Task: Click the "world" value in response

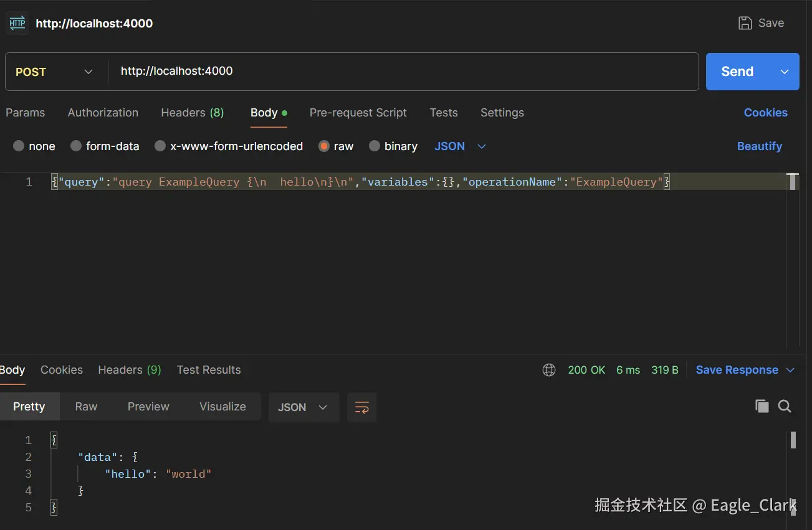Action: (189, 474)
